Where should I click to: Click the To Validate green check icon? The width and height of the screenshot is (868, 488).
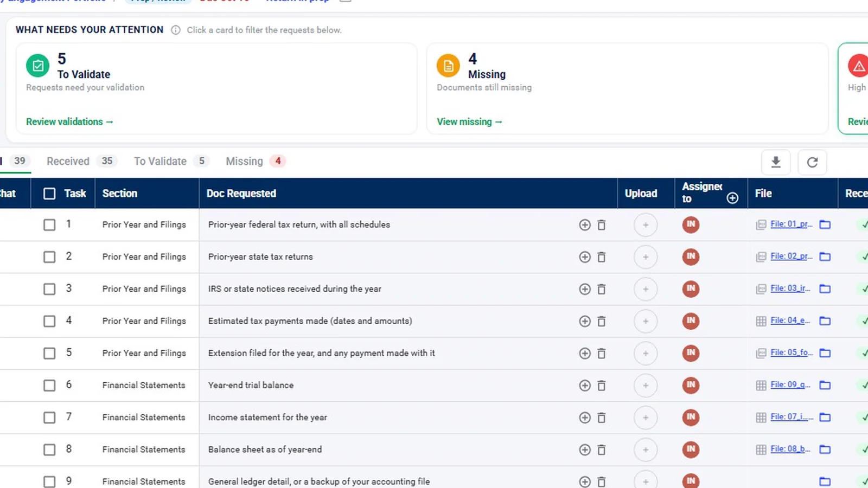[x=38, y=66]
